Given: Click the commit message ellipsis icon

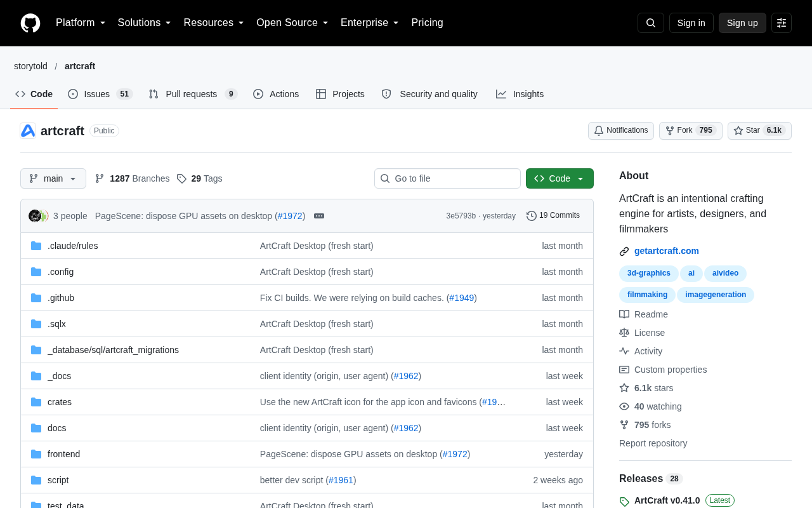Looking at the screenshot, I should click(x=319, y=216).
